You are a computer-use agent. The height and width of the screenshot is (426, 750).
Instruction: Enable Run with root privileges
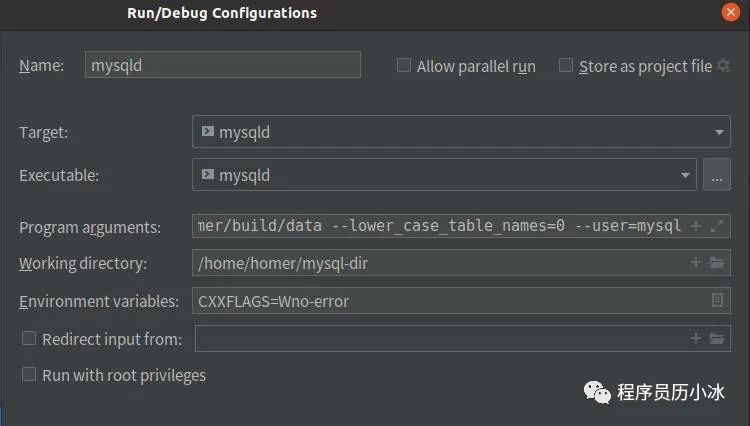(29, 375)
